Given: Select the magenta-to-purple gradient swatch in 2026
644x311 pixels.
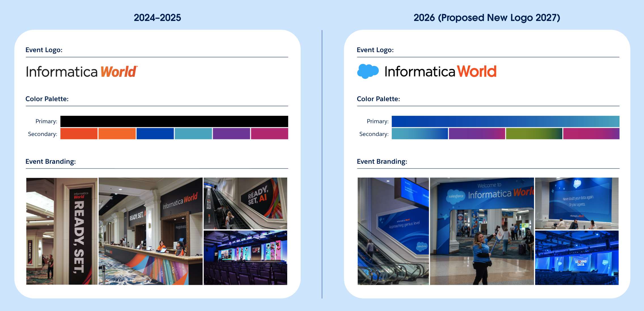Looking at the screenshot, I should (x=591, y=134).
